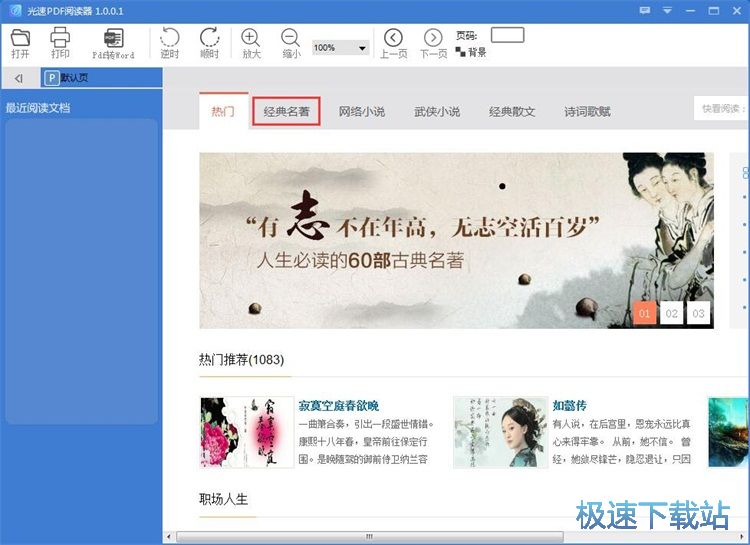The width and height of the screenshot is (750, 545).
Task: Click the 热门推荐(1083) heading
Action: pyautogui.click(x=242, y=359)
